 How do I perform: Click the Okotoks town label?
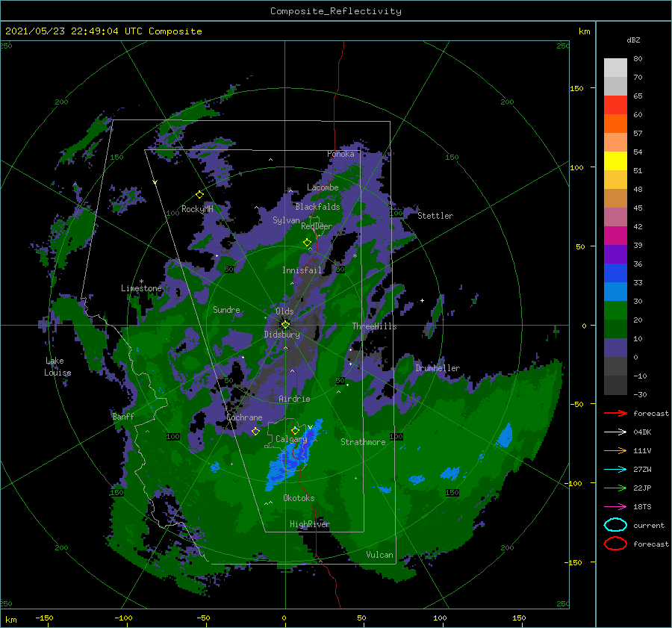(x=299, y=497)
